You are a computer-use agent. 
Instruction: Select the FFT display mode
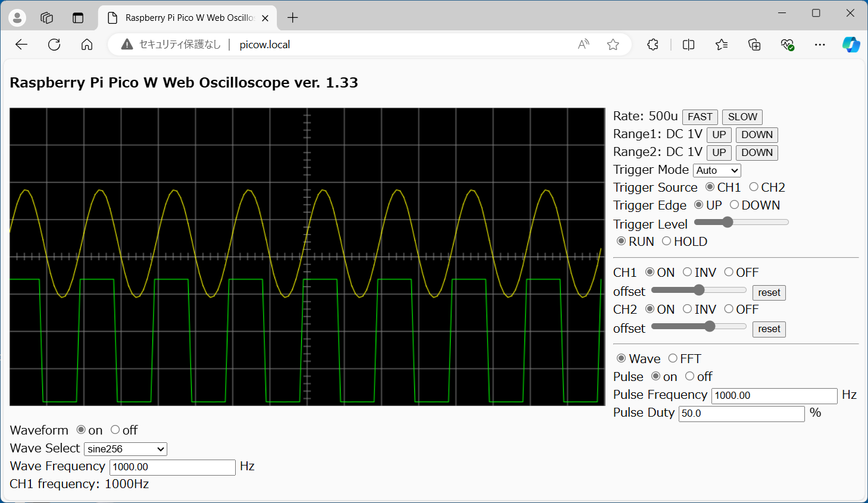(673, 358)
